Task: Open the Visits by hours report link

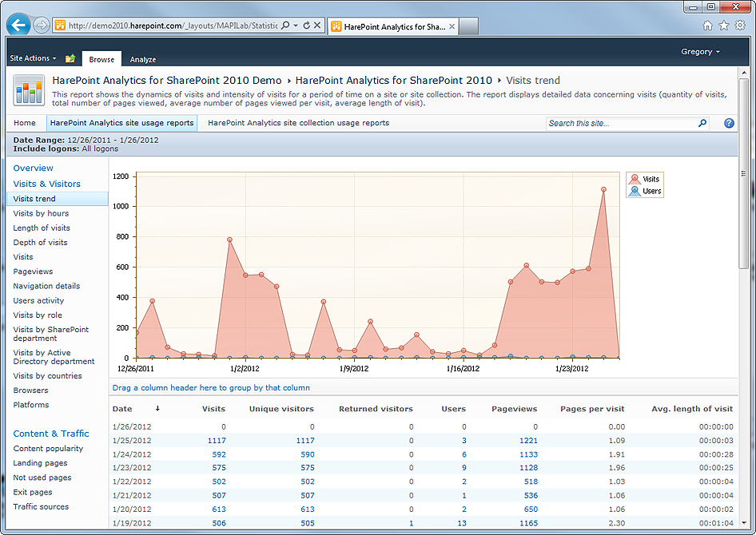Action: click(x=41, y=213)
